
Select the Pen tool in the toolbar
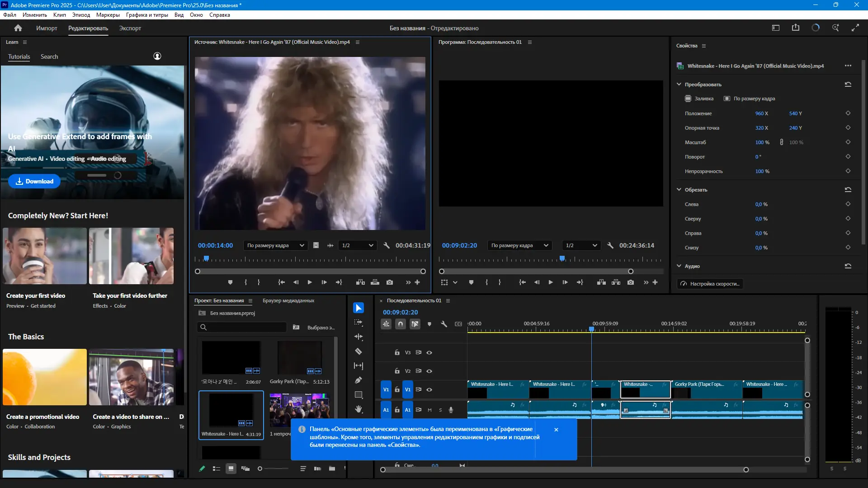tap(359, 380)
